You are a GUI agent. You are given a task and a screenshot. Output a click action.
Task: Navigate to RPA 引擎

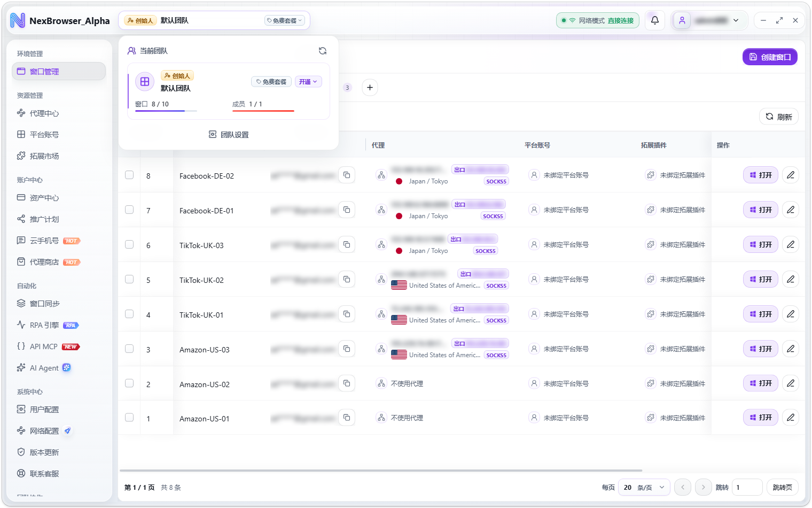[59, 325]
